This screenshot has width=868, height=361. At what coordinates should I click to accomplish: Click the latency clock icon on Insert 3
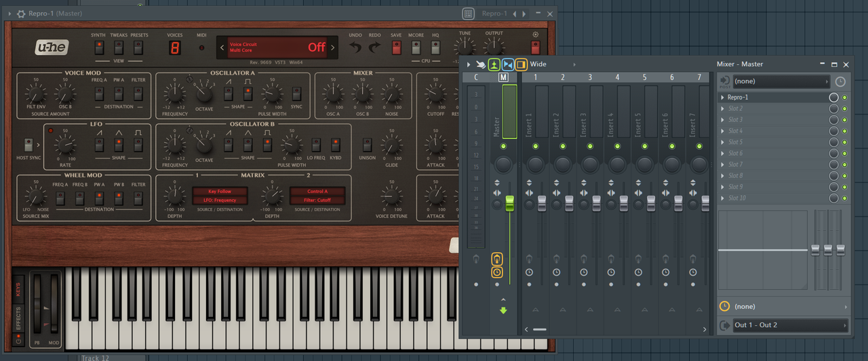coord(584,272)
